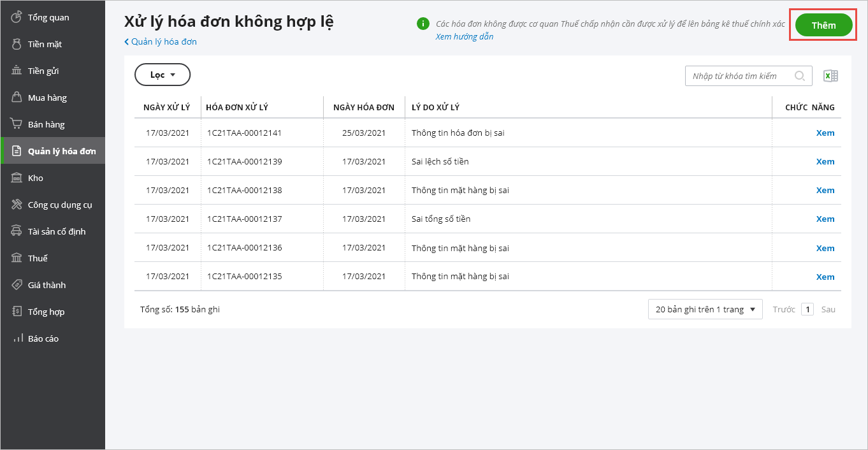
Task: Select the Tiền gửi bank icon
Action: click(17, 70)
